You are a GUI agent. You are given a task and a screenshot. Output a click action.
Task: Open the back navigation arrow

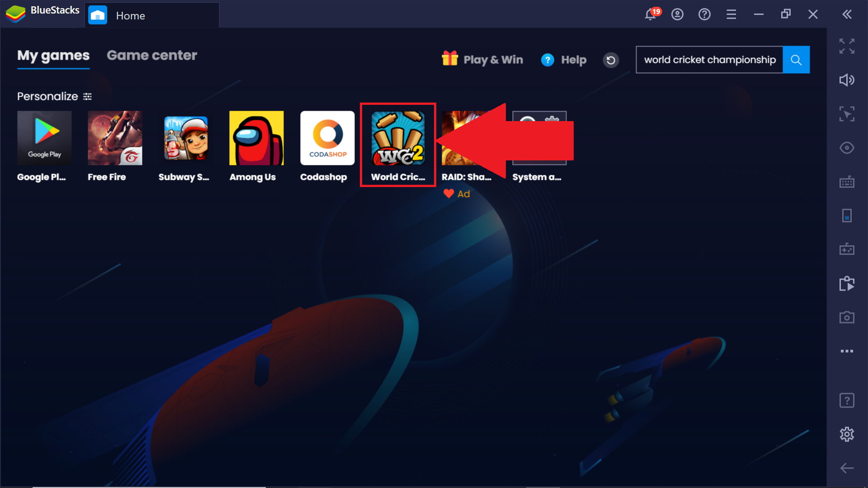847,468
